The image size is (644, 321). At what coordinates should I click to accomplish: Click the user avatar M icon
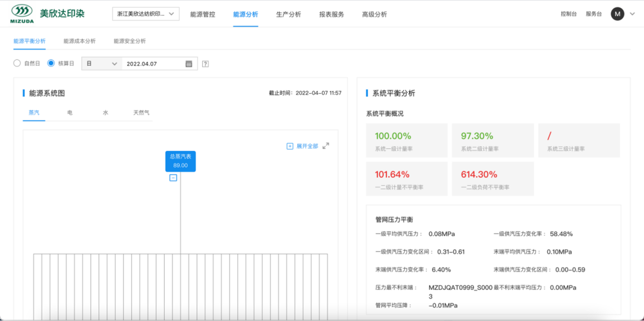coord(617,14)
